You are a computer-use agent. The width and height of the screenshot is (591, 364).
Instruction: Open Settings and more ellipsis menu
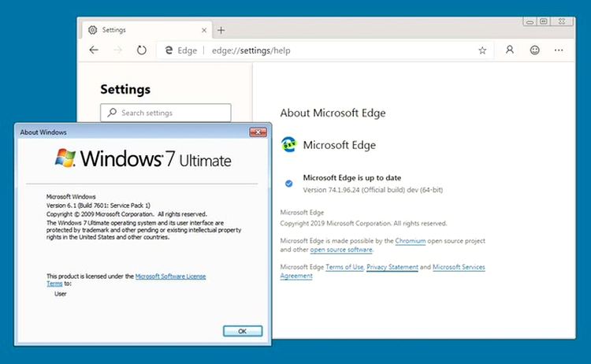point(559,50)
